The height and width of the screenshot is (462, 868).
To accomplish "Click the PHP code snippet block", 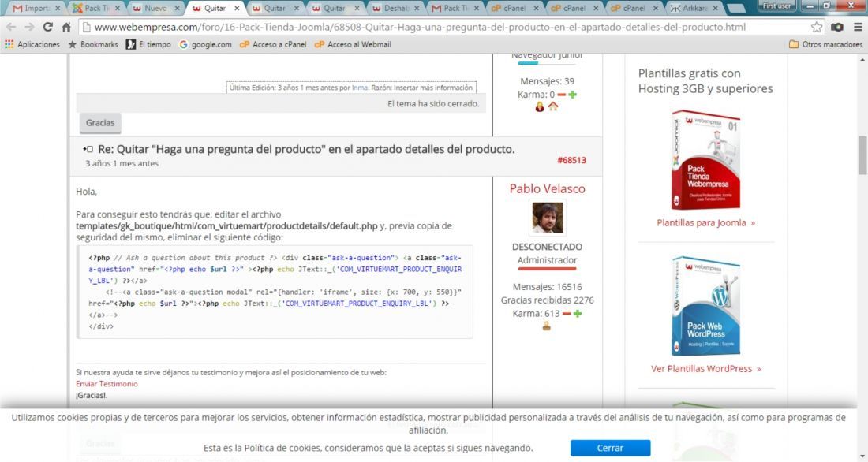I will (x=275, y=292).
